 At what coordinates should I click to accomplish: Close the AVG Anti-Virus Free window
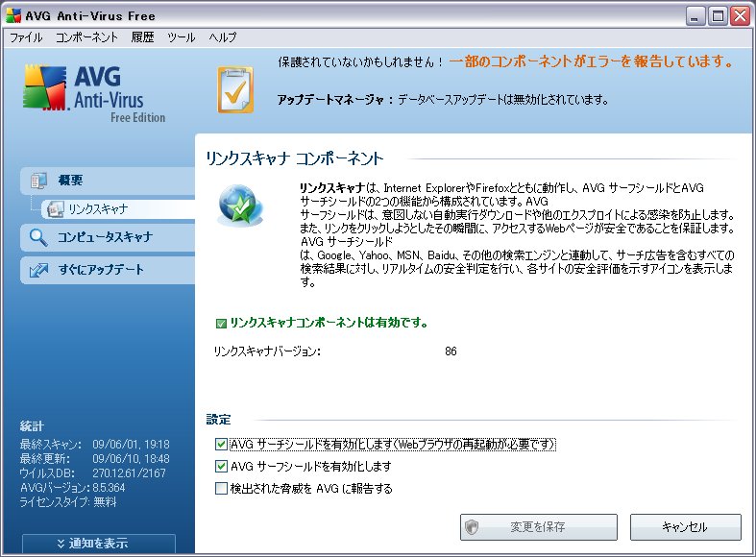(x=740, y=16)
